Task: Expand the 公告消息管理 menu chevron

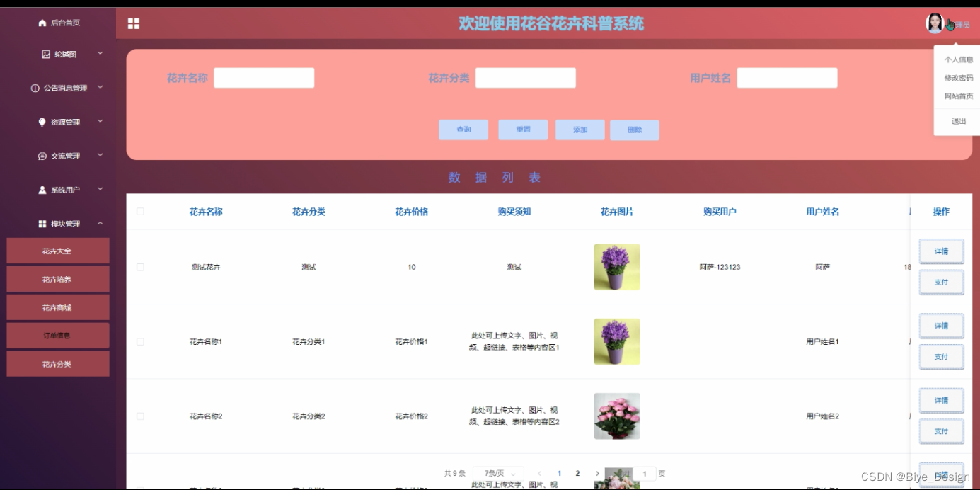Action: pos(100,87)
